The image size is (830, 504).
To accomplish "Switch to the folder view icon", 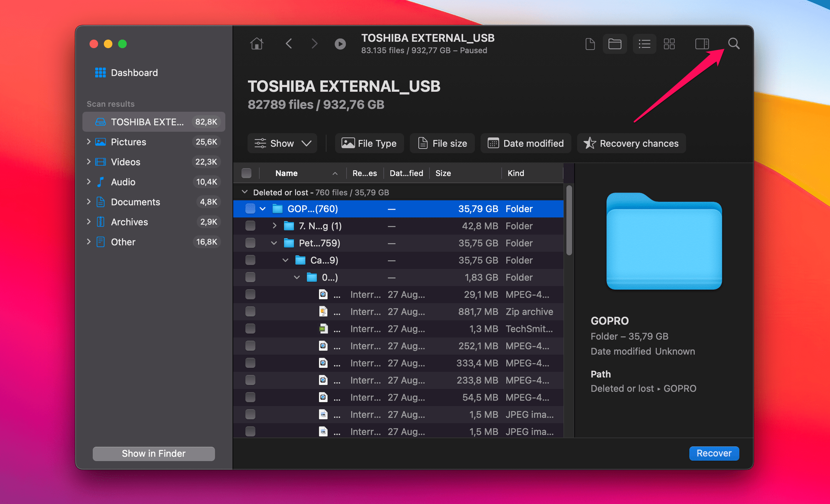I will [615, 44].
